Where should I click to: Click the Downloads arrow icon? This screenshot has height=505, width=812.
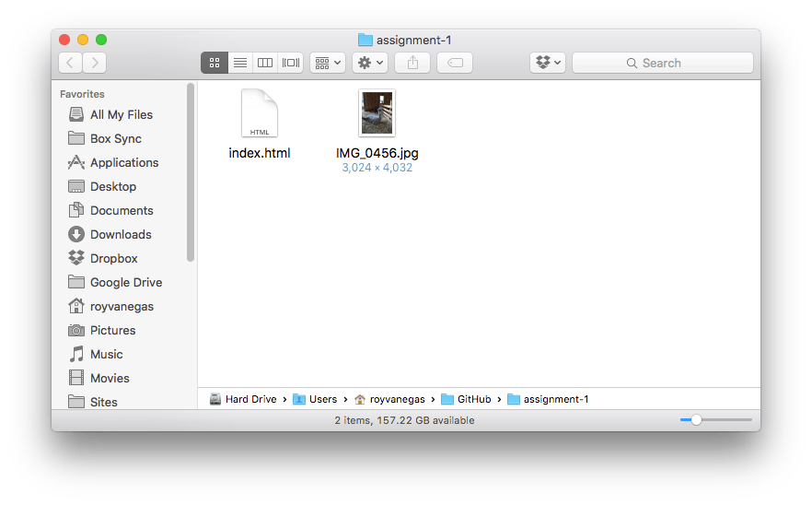[x=76, y=234]
